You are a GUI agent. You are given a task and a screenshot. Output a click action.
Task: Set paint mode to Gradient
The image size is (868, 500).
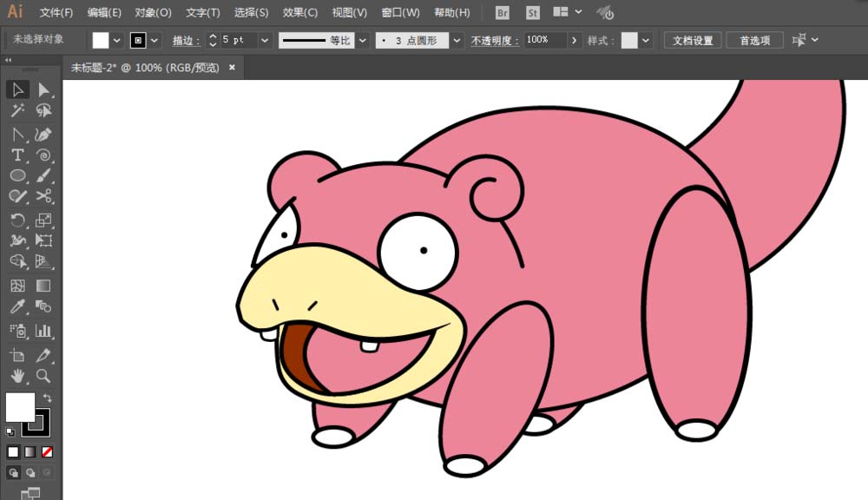point(30,452)
